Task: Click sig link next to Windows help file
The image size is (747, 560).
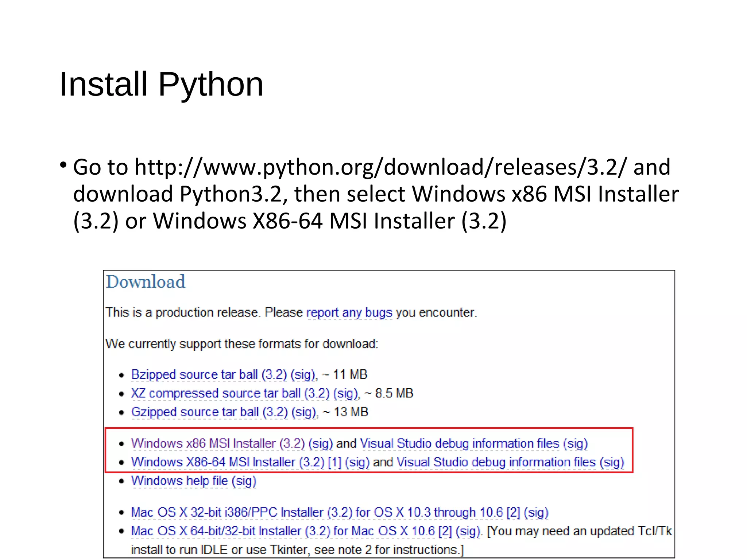Action: 244,481
